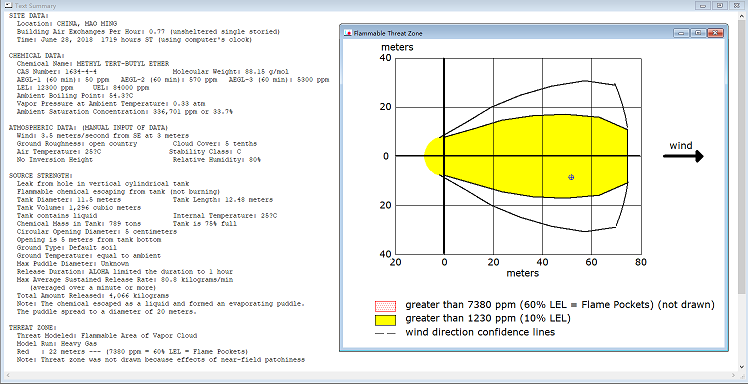This screenshot has width=748, height=384.
Task: Click 'Ground Type: Default soil' line
Action: (x=66, y=248)
